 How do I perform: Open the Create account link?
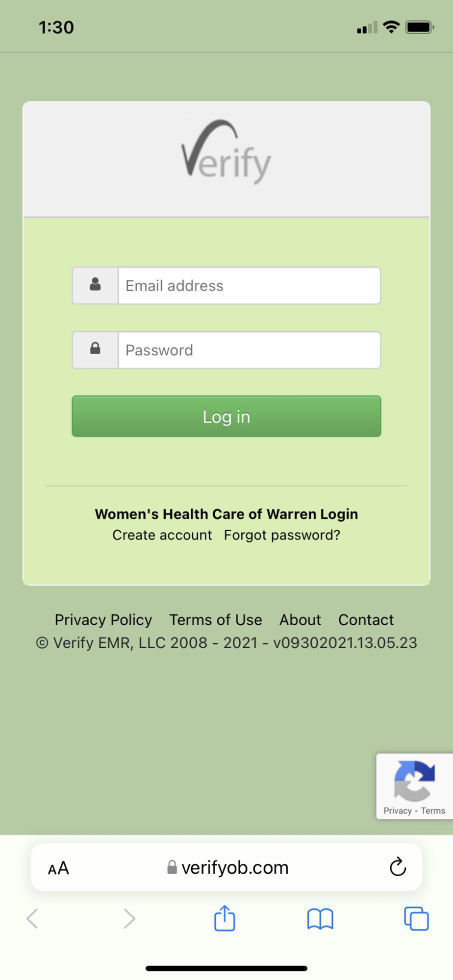(162, 535)
